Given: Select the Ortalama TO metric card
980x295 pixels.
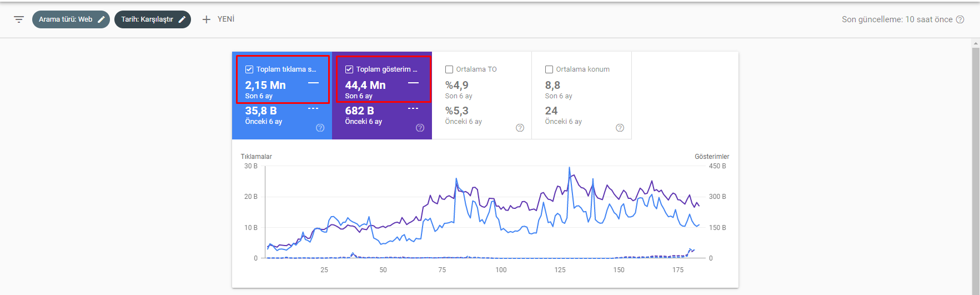Looking at the screenshot, I should coord(482,96).
